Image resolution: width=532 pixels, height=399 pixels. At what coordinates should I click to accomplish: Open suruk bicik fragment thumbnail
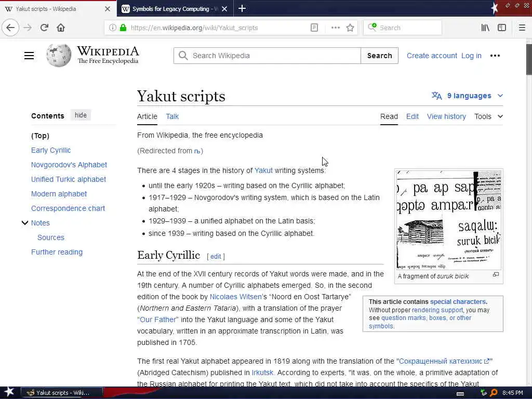[448, 220]
